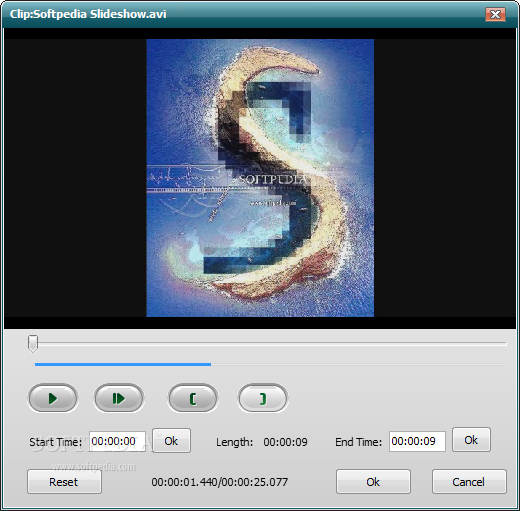Viewport: 520px width, 511px height.
Task: Click the Reset button
Action: pos(64,482)
